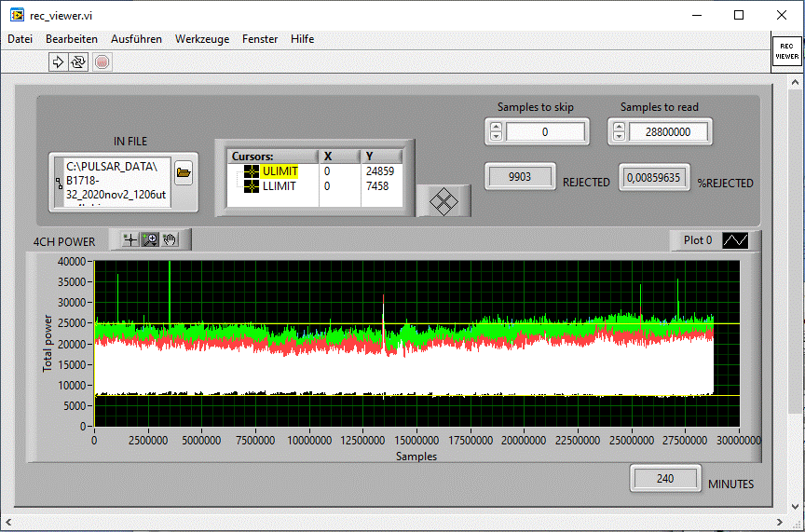Click the yellow ULIMIT cursor line on graph

click(416, 323)
